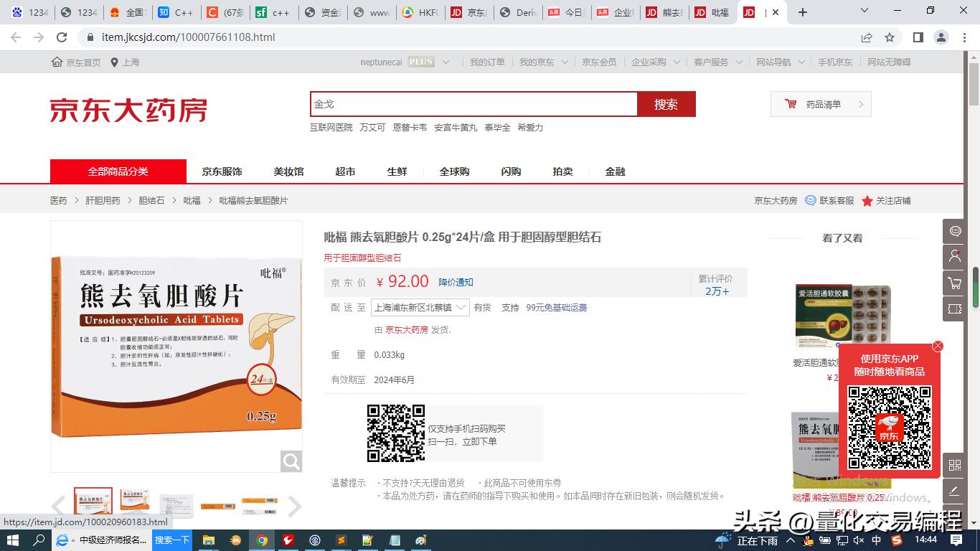Open the shopping cart icon in right sidebar
This screenshot has height=551, width=980.
coord(954,283)
